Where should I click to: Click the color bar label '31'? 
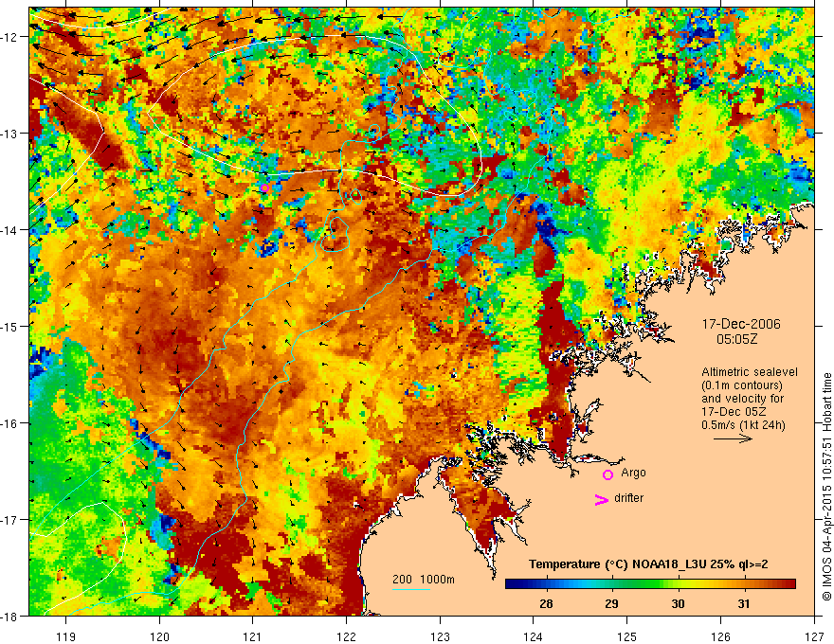744,603
